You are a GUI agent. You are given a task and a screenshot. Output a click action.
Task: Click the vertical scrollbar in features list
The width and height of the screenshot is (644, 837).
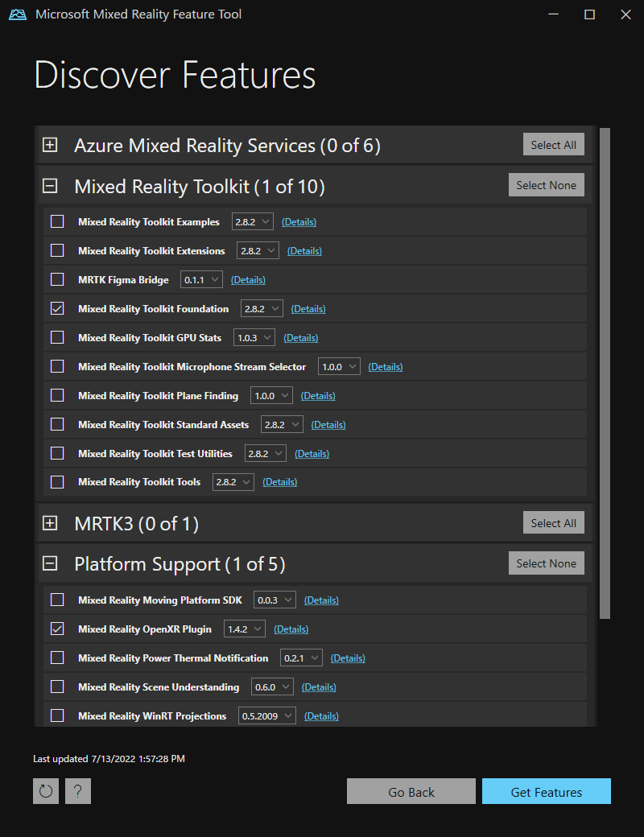605,370
